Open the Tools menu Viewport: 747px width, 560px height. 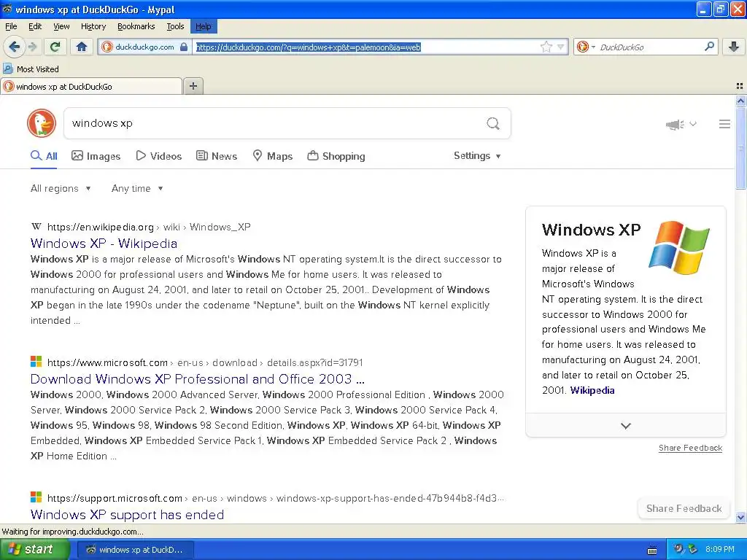coord(175,26)
